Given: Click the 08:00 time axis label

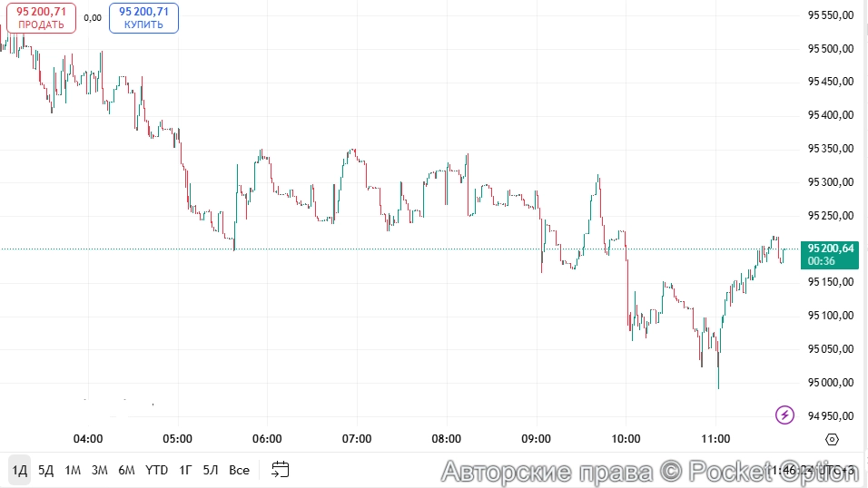Looking at the screenshot, I should pyautogui.click(x=447, y=439).
